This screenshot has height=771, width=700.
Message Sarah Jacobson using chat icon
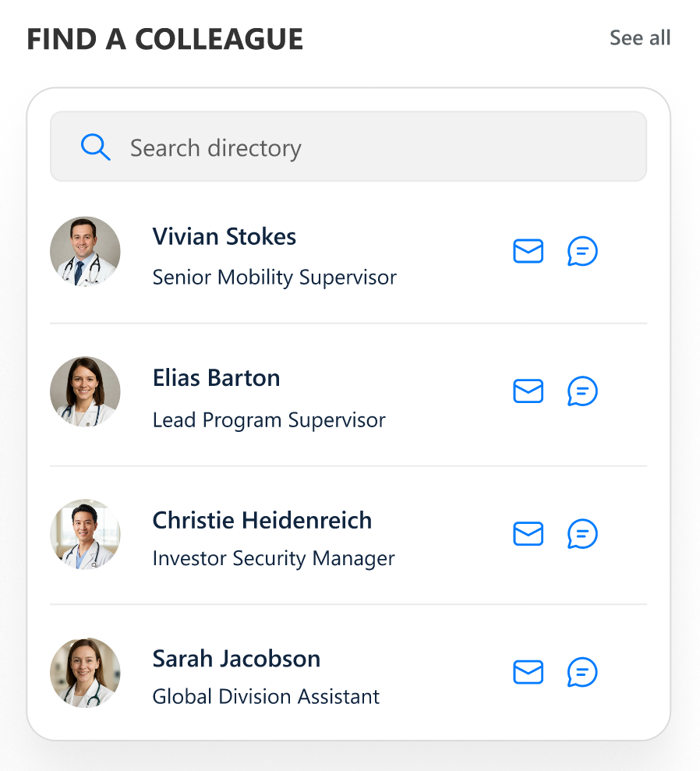582,672
